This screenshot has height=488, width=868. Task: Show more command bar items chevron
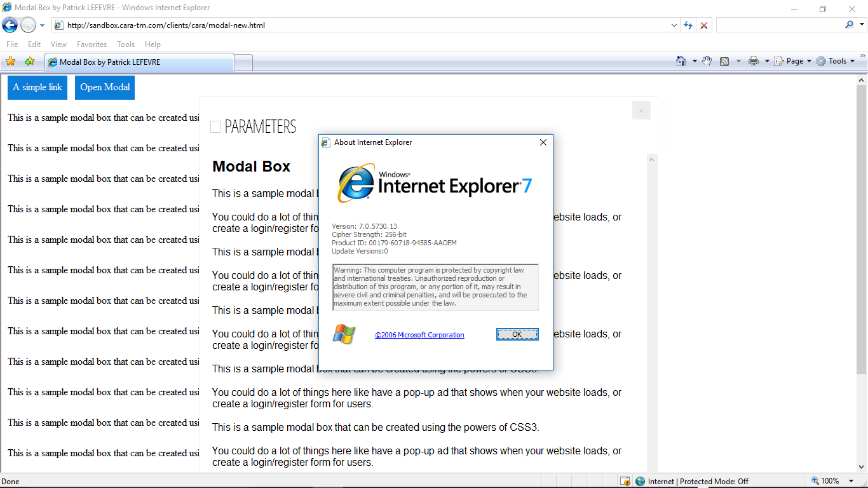[863, 57]
